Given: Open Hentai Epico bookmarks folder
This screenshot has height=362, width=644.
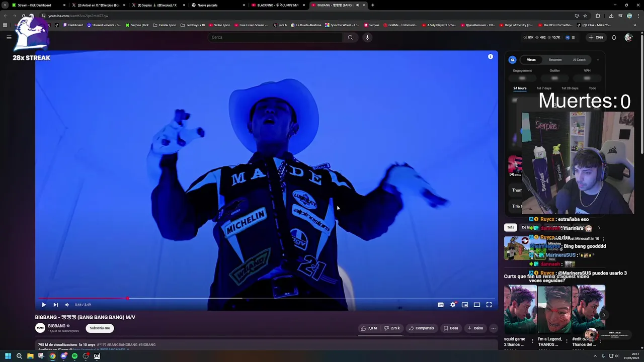Looking at the screenshot, I should (165, 25).
